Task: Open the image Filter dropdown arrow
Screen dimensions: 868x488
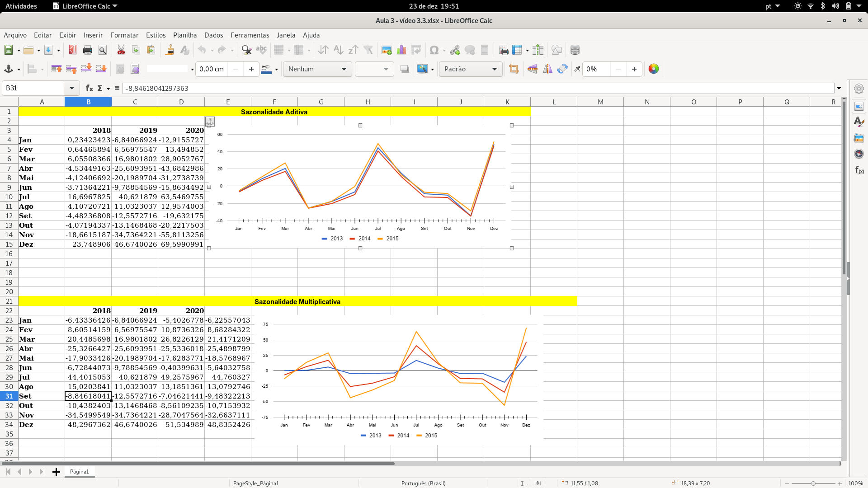Action: click(x=432, y=70)
